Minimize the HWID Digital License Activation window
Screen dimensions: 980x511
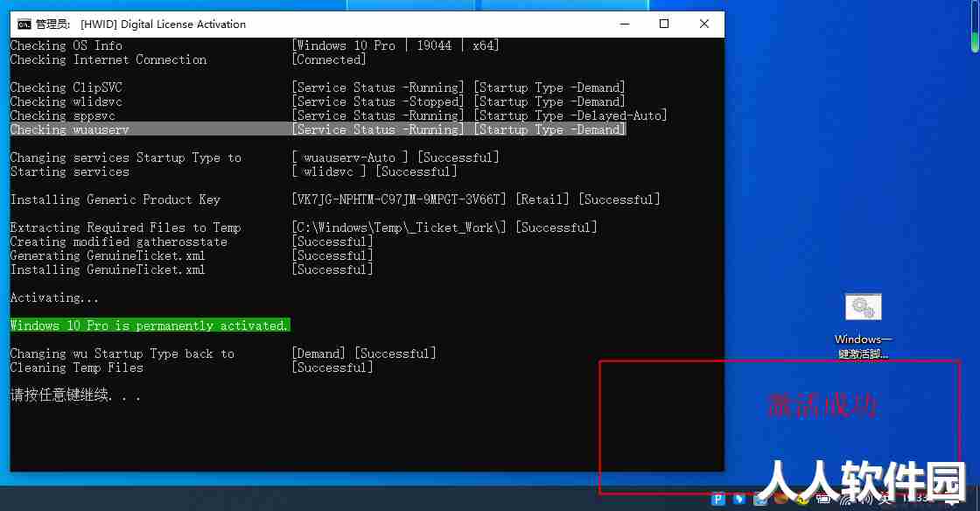coord(625,24)
